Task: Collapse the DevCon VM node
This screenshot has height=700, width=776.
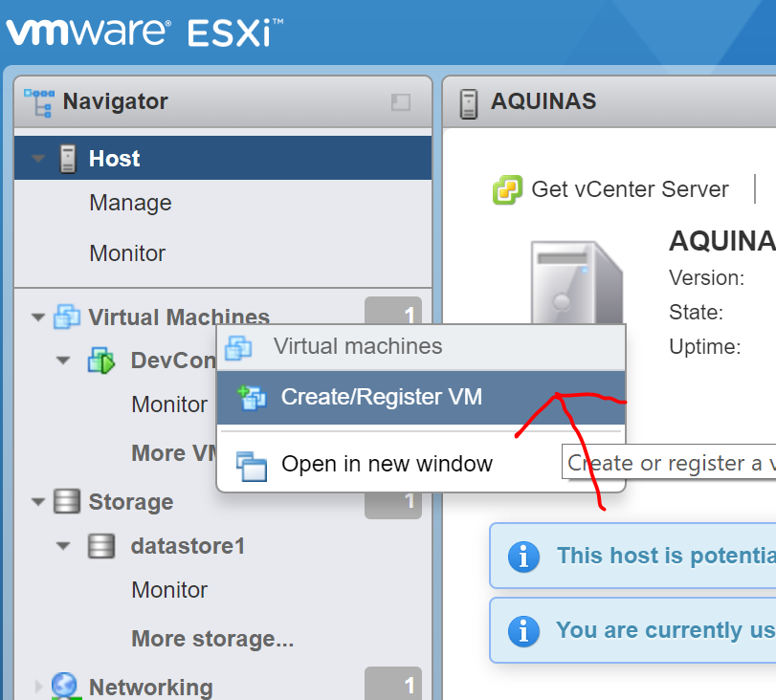Action: (x=63, y=361)
